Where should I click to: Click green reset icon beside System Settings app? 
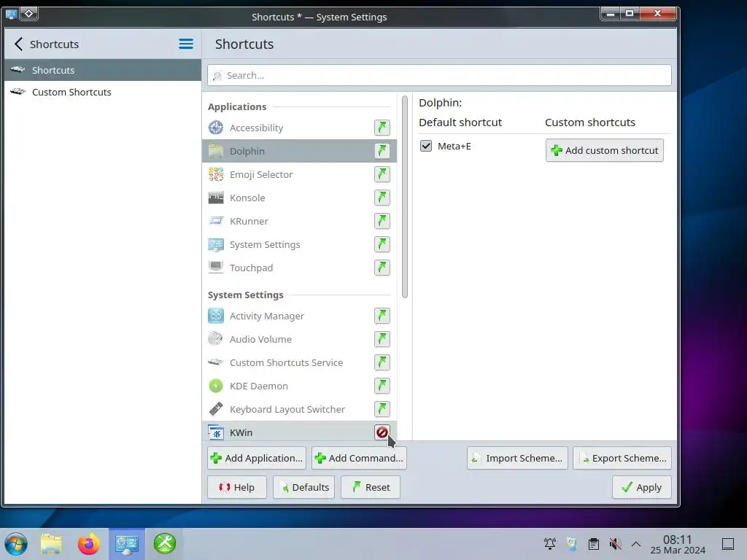(x=382, y=244)
